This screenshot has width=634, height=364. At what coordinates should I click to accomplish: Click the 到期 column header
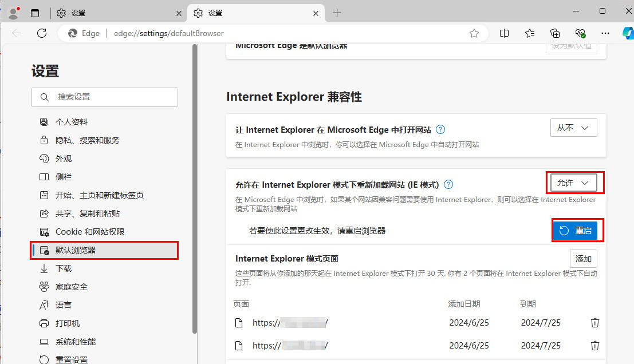528,304
